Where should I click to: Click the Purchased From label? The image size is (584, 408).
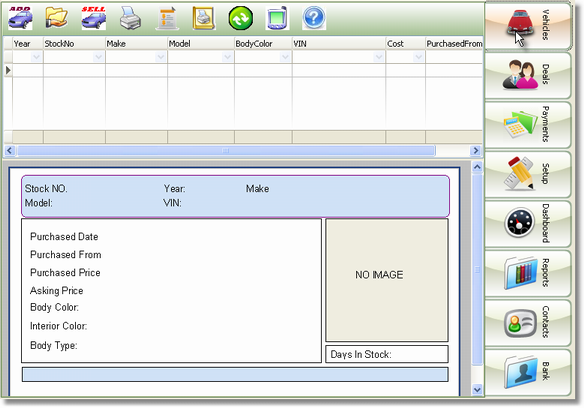tap(66, 254)
